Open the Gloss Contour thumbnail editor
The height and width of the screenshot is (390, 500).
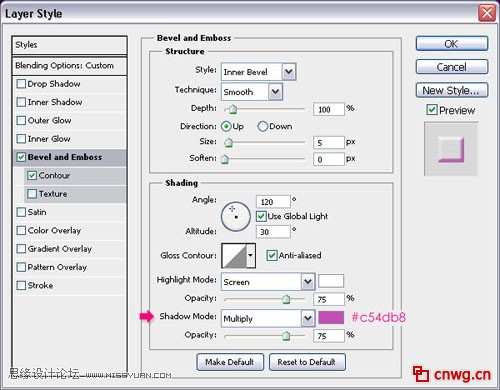(x=235, y=256)
